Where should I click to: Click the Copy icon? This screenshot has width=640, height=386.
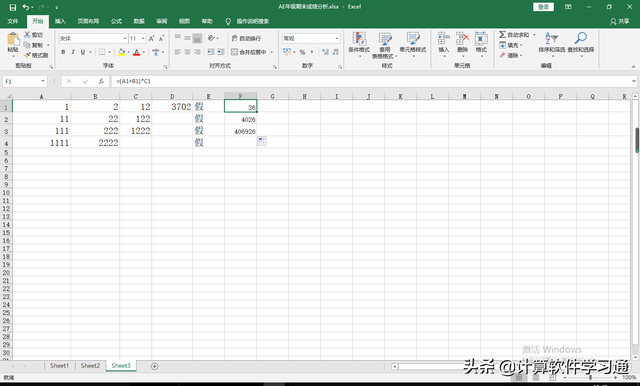point(27,45)
